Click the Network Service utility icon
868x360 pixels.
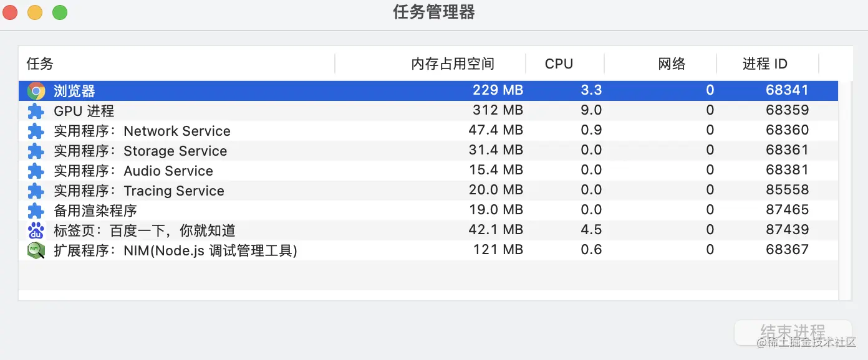pos(36,130)
